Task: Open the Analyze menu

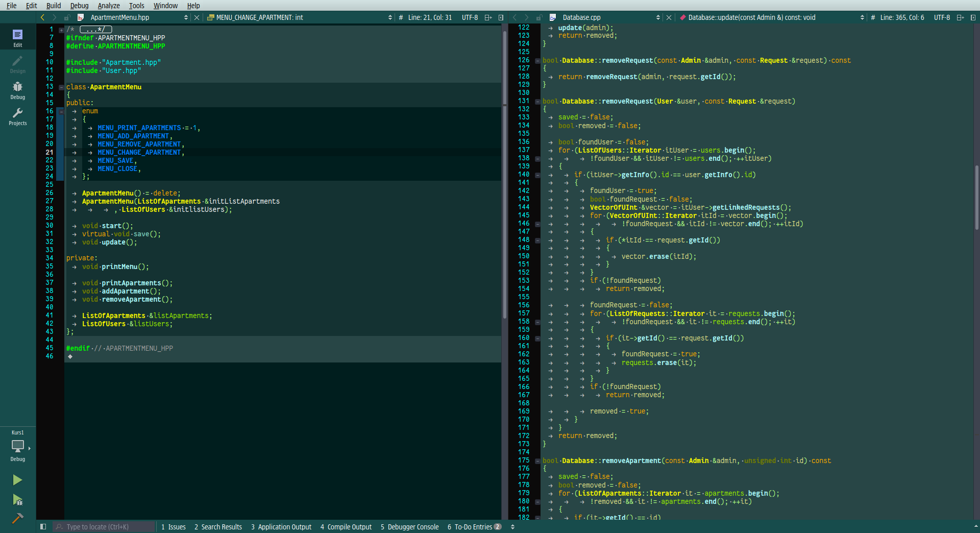Action: click(109, 6)
